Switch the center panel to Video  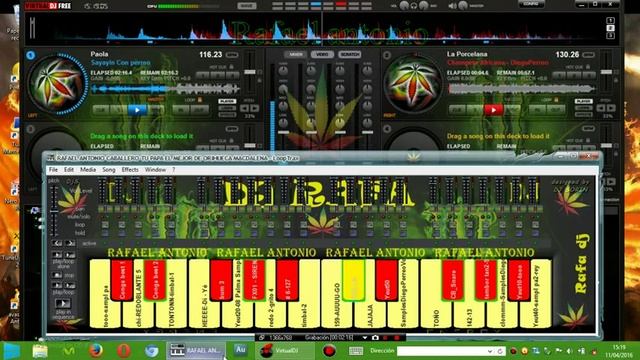pyautogui.click(x=322, y=54)
